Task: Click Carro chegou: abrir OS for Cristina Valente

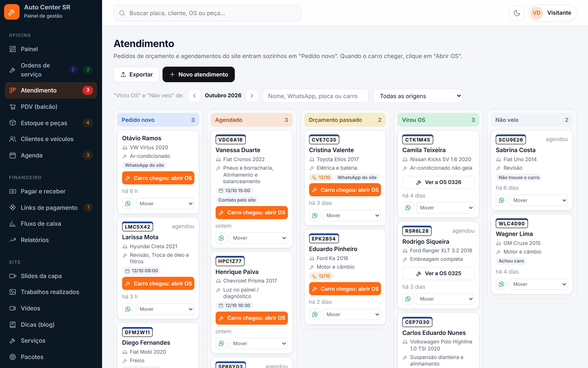Action: click(345, 190)
